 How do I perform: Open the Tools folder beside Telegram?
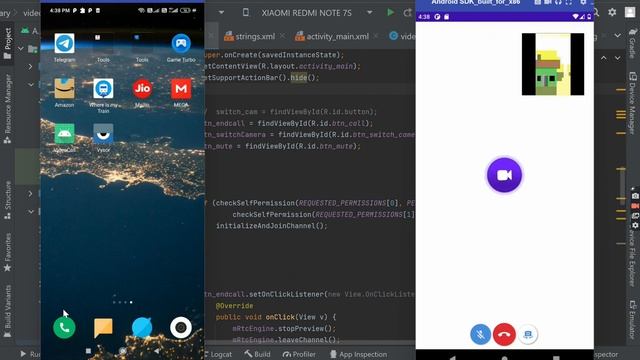click(x=103, y=44)
